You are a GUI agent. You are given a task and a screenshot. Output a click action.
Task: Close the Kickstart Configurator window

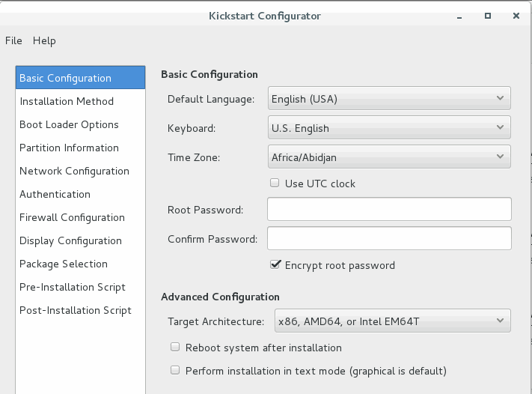coord(516,16)
